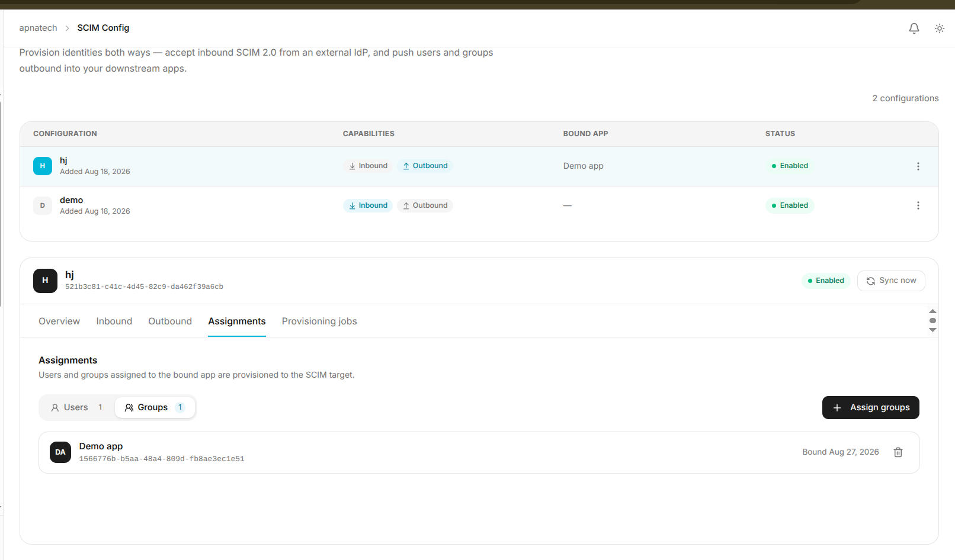Image resolution: width=955 pixels, height=560 pixels.
Task: Click the DA avatar for Demo app
Action: (60, 452)
